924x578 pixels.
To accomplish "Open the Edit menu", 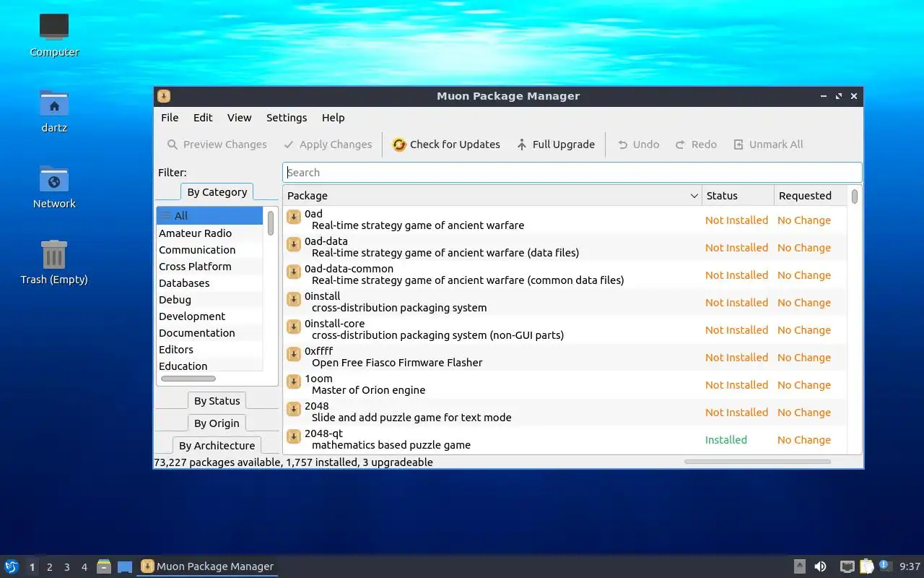I will coord(203,118).
